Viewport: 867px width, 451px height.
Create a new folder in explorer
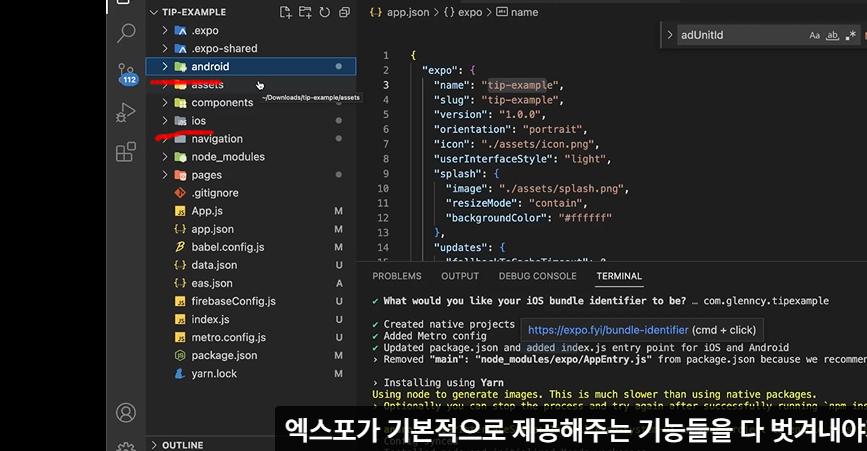coord(305,12)
